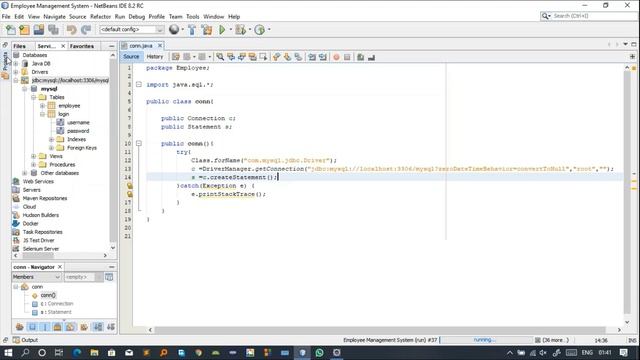Run the project with green play icon
This screenshot has height=360, width=640.
[222, 30]
